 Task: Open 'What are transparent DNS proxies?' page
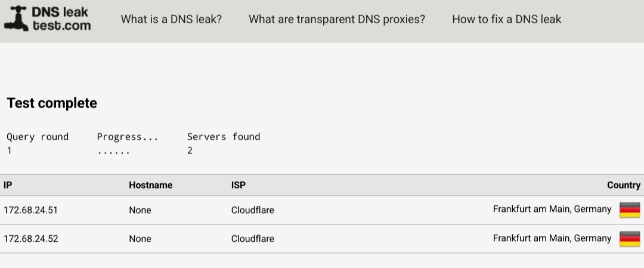coord(337,19)
